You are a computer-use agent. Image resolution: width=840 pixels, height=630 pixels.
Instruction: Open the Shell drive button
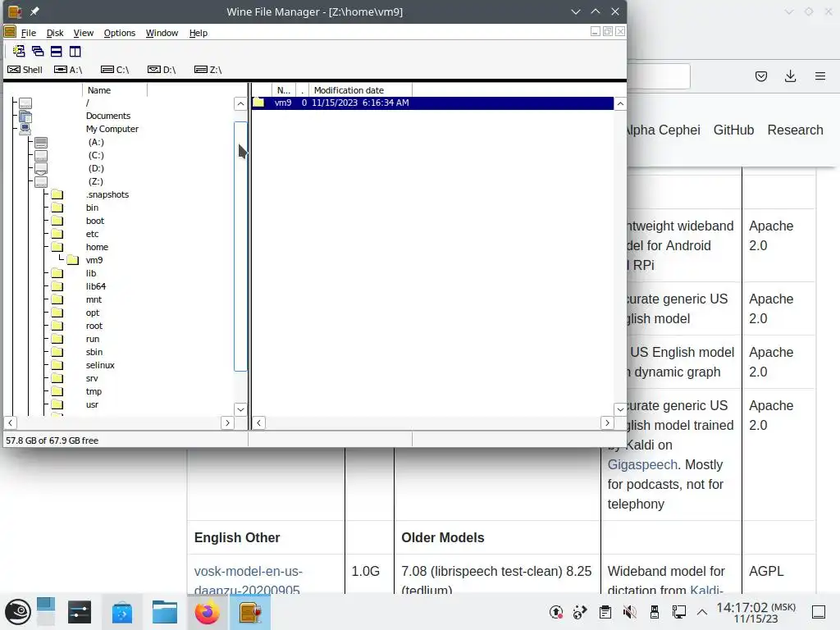pyautogui.click(x=25, y=70)
